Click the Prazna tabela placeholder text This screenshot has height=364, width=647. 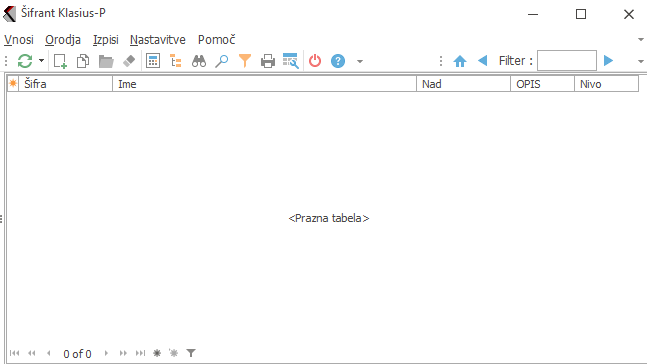pyautogui.click(x=329, y=218)
